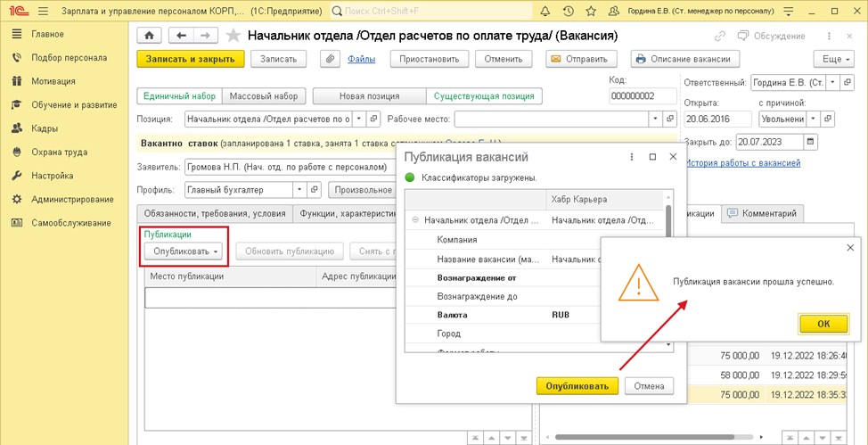Open the service menu settings icon in title bar
This screenshot has width=868, height=445.
(x=789, y=11)
